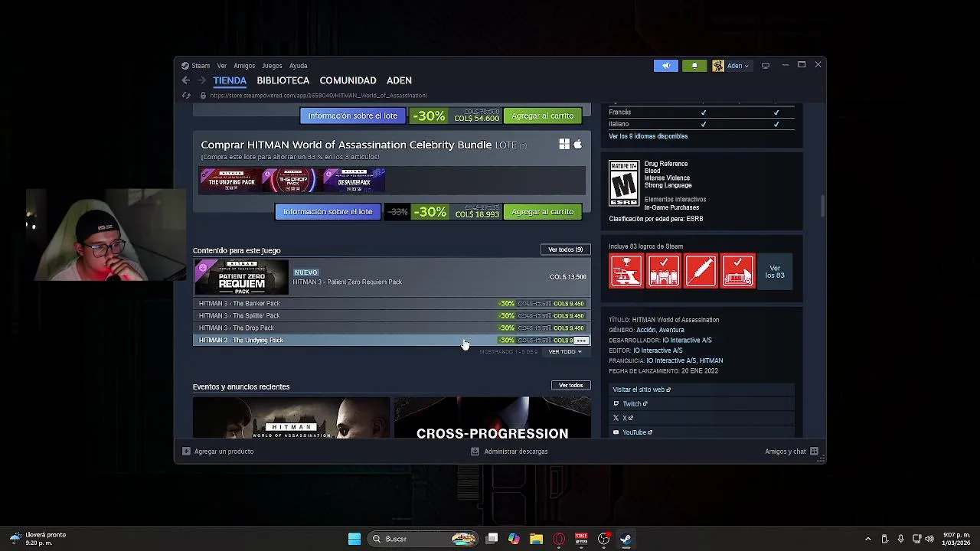The width and height of the screenshot is (980, 551).
Task: Click the Apple platform icon on Celebrity Bundle
Action: coord(578,145)
